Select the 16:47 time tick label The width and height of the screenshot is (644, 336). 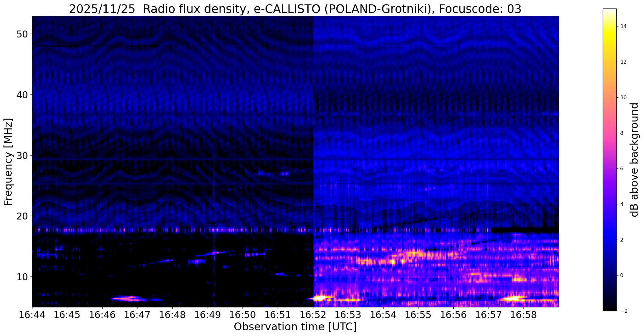[x=137, y=315]
